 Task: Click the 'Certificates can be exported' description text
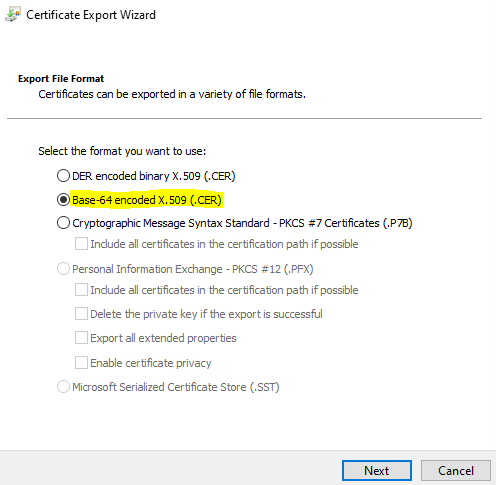coord(172,94)
